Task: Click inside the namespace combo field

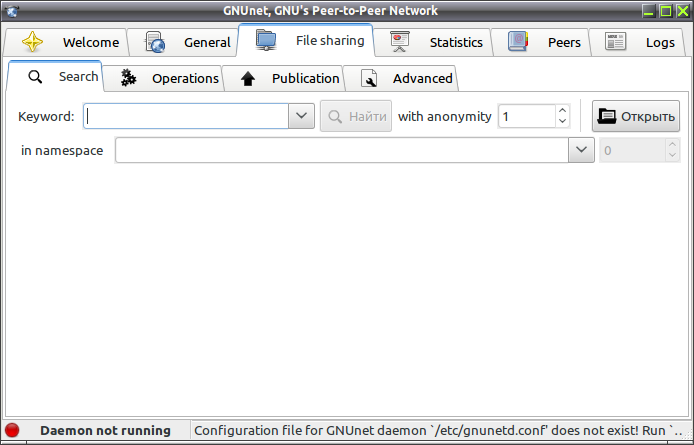Action: pos(342,150)
